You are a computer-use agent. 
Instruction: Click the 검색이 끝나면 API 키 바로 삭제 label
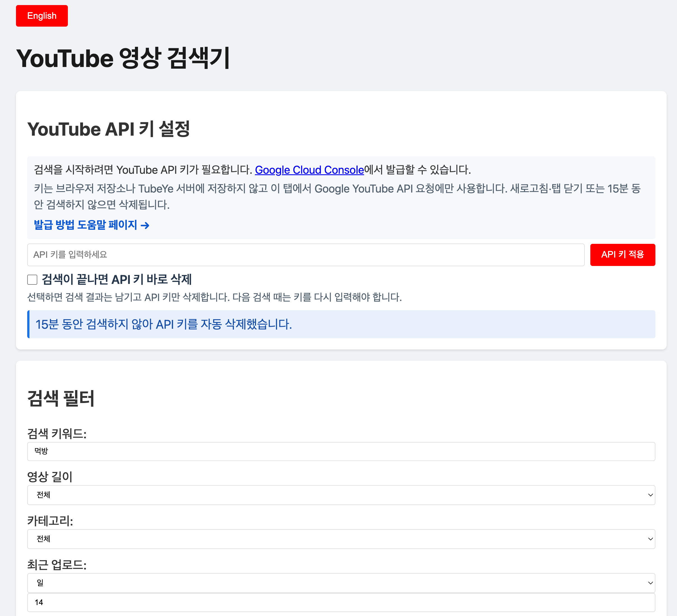click(117, 279)
